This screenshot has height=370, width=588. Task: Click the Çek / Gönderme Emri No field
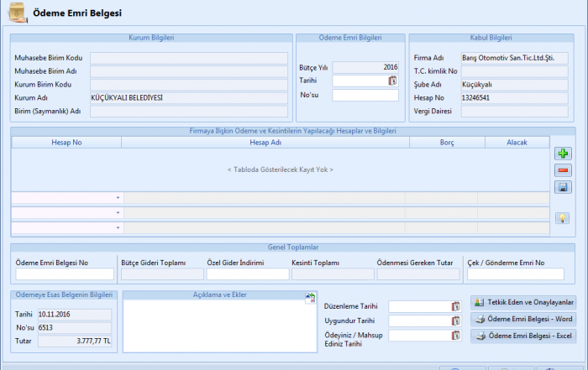(516, 274)
